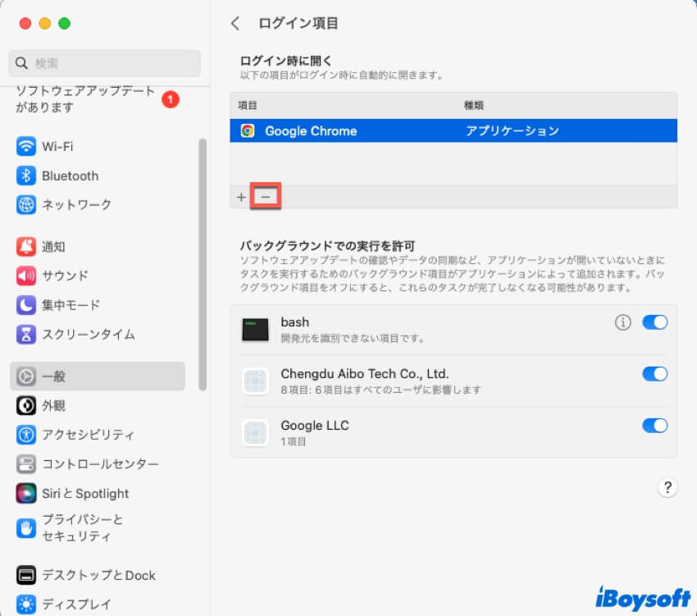Open 外観 appearance icon
This screenshot has width=697, height=616.
25,406
